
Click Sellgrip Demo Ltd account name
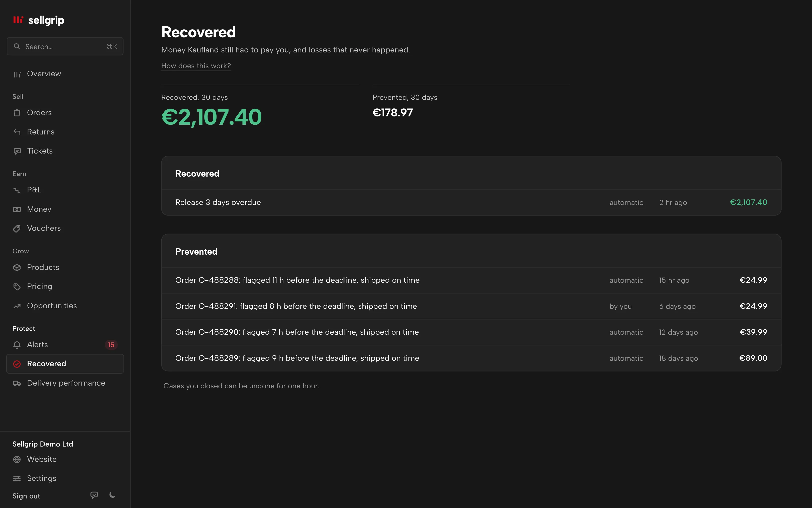click(43, 444)
